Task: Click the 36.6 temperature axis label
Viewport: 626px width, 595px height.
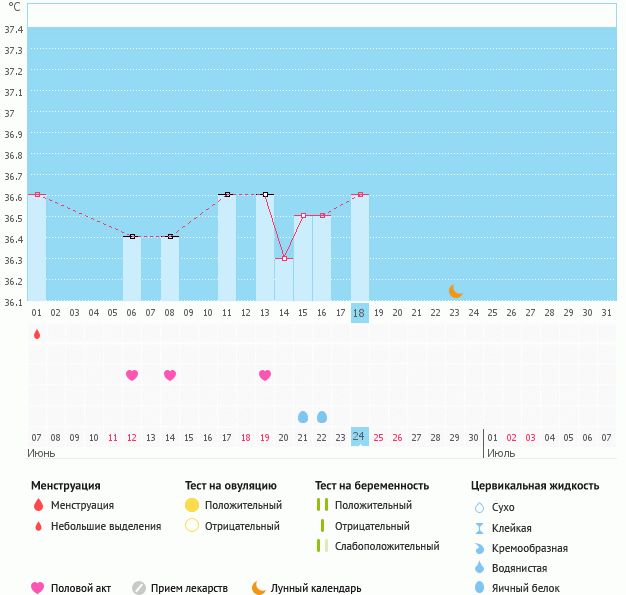Action: click(x=14, y=198)
